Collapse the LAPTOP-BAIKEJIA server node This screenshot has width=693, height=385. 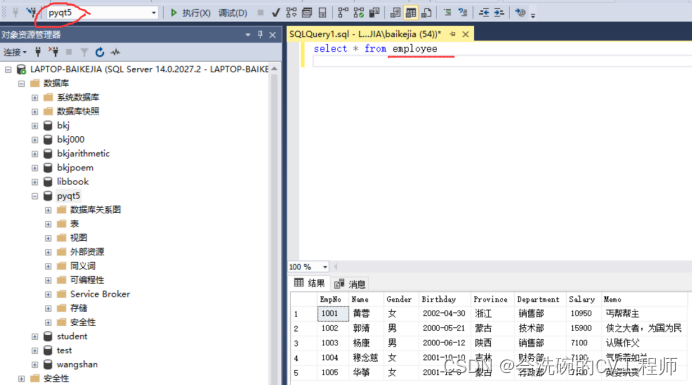(8, 69)
